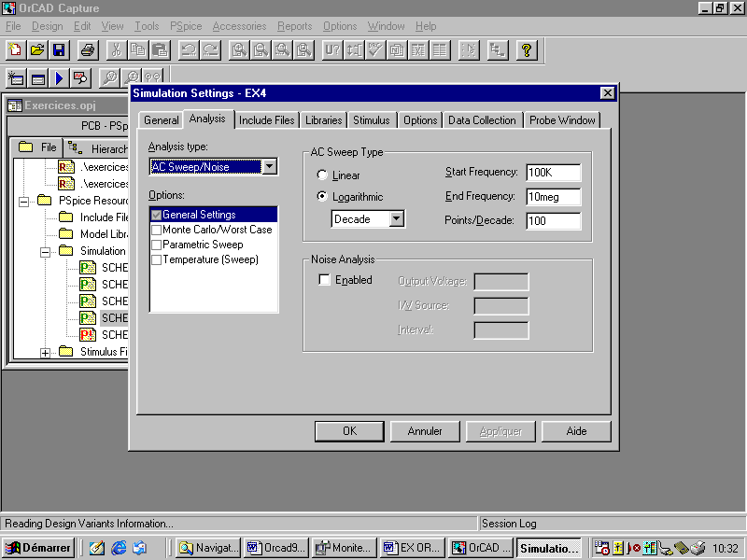Collapse the Simulation Profiles tree node
747x560 pixels.
coord(45,252)
